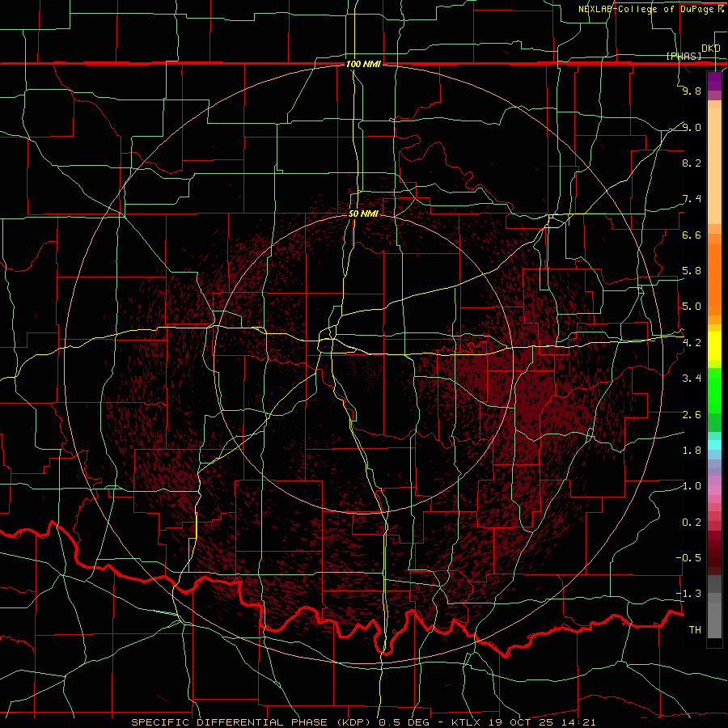Screen dimensions: 728x728
Task: Click the 50 NMI range ring label
Action: [x=363, y=214]
